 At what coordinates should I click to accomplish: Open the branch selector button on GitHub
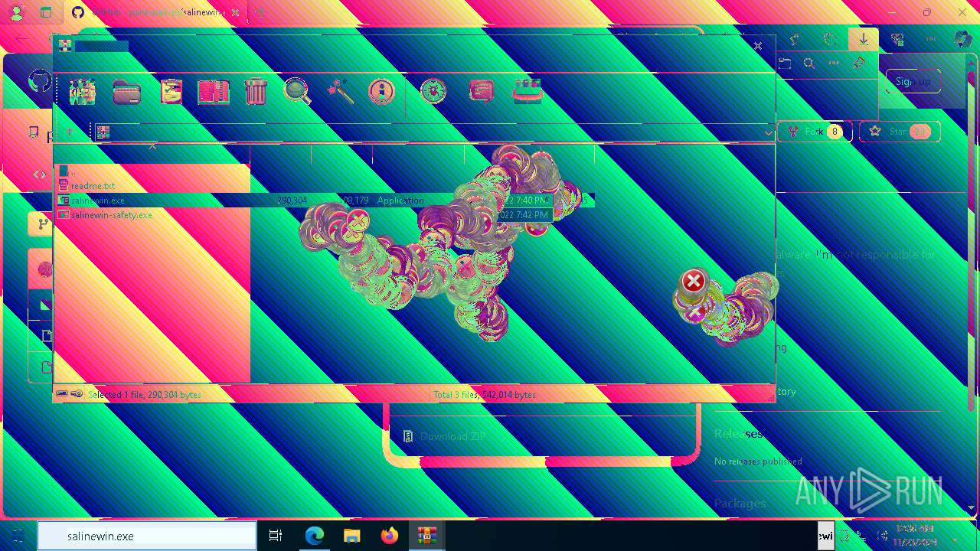click(x=41, y=224)
